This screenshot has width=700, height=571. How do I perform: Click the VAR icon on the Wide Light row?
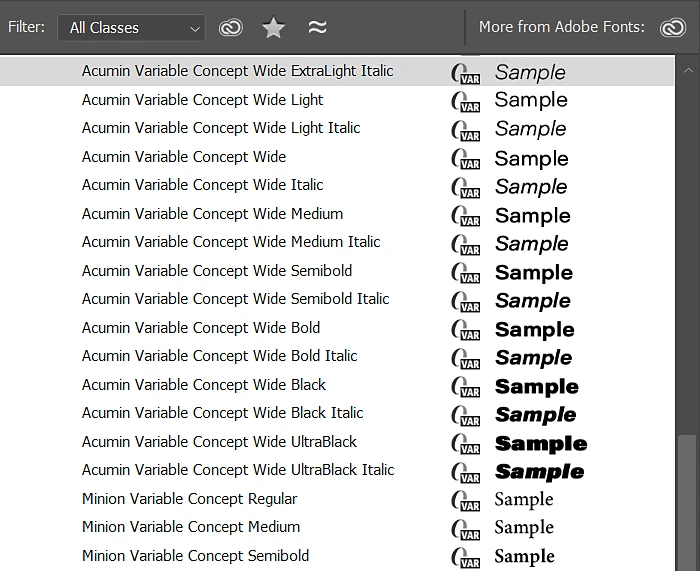click(465, 102)
